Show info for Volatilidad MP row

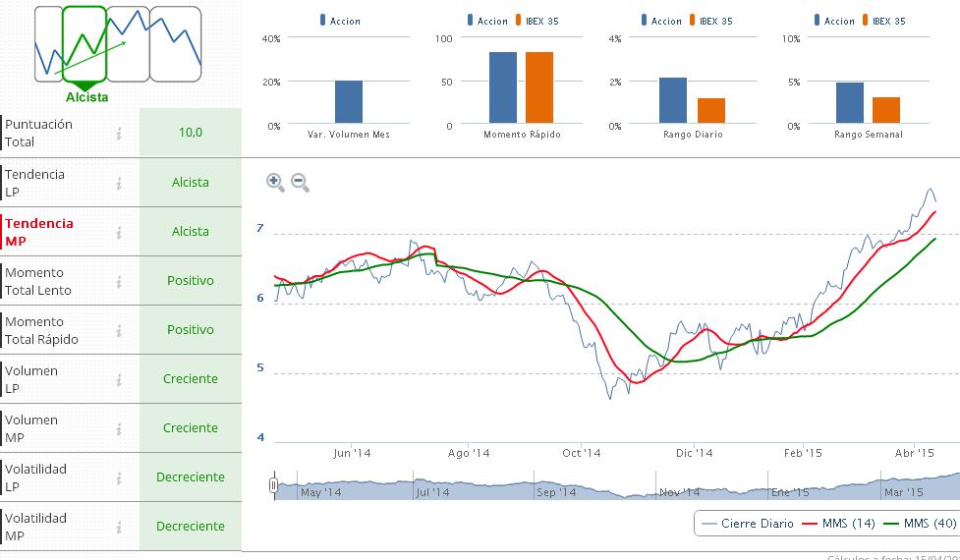click(x=119, y=527)
